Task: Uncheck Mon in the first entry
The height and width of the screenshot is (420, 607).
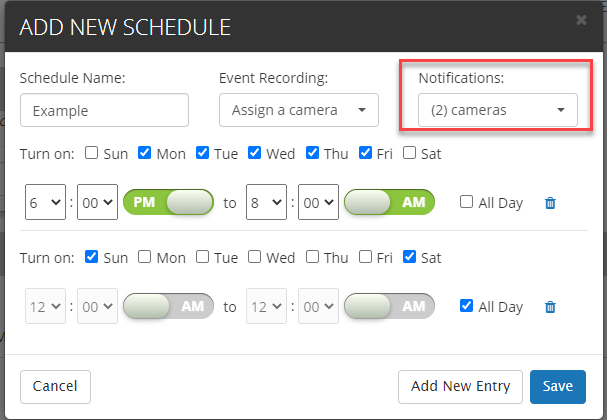Action: 144,153
